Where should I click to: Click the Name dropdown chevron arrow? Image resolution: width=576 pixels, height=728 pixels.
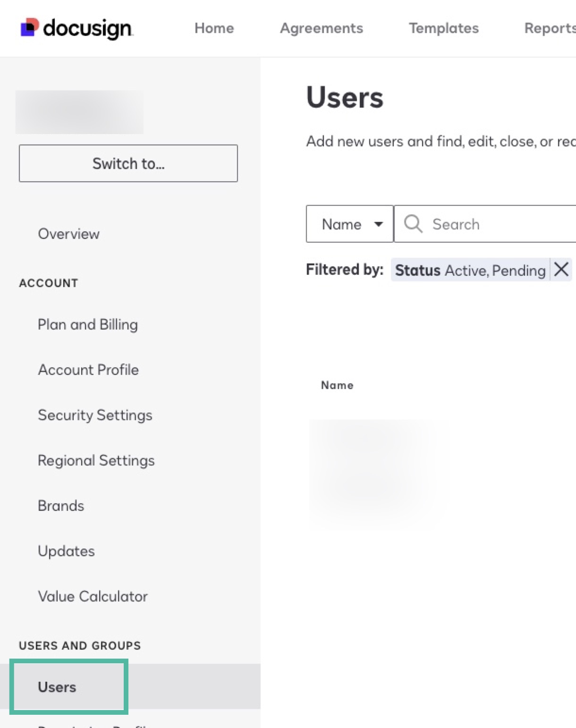click(x=379, y=225)
